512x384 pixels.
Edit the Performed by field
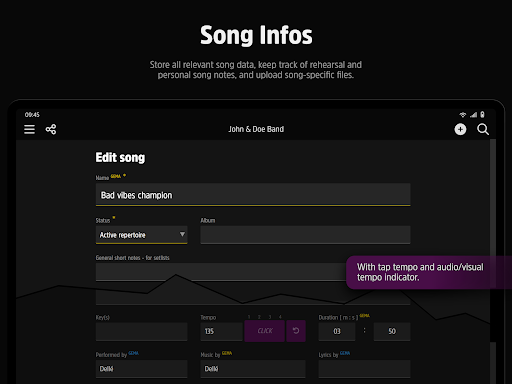pos(141,369)
